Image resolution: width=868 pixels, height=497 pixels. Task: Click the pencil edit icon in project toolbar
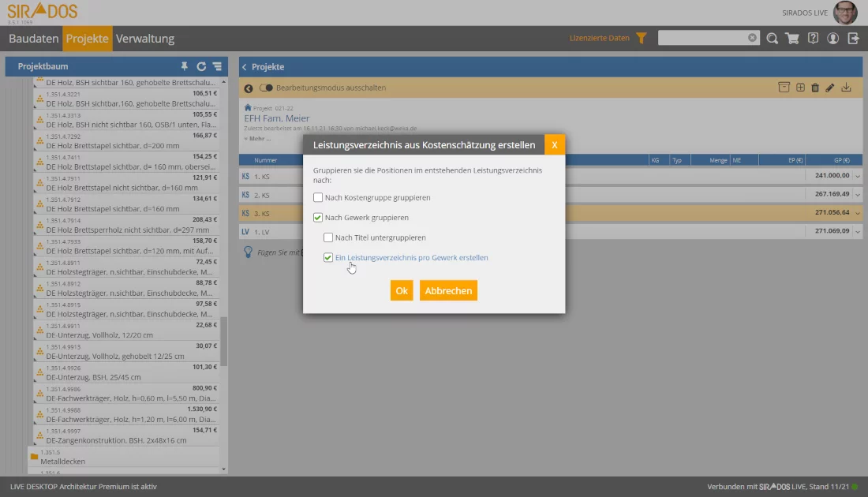(x=830, y=88)
